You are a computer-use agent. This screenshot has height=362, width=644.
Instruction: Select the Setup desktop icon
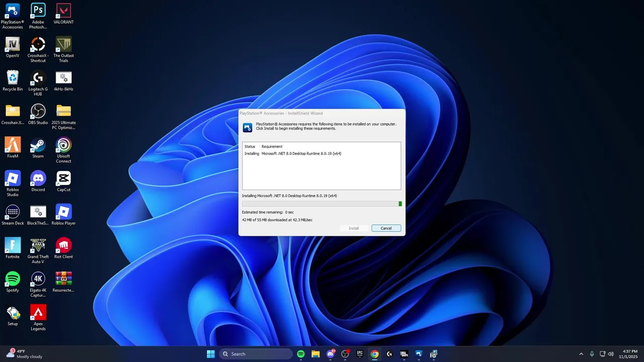tap(13, 316)
